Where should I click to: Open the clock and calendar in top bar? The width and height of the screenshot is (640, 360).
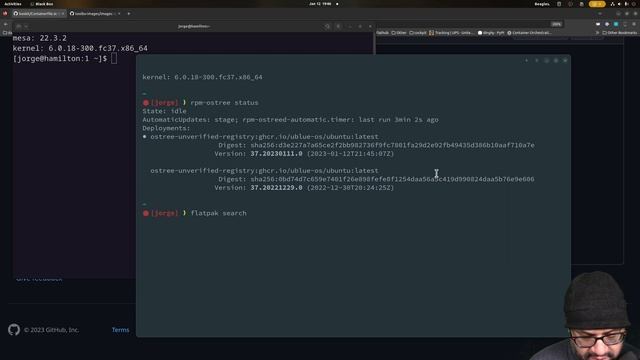coord(320,4)
